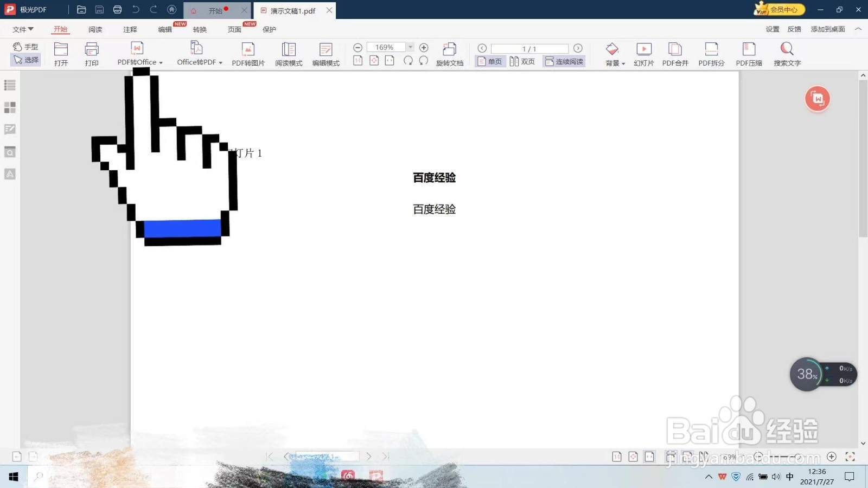Select the 手型 hand tool
This screenshot has height=488, width=868.
coord(25,47)
